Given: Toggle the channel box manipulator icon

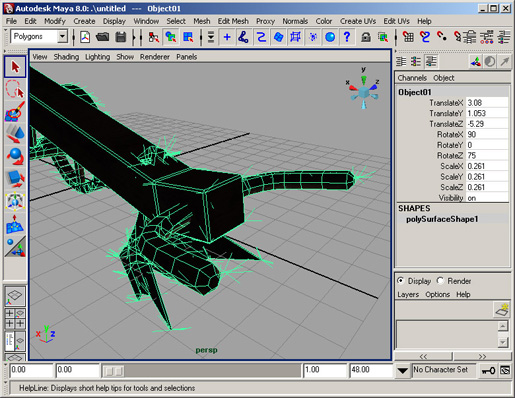Looking at the screenshot, I should pos(476,61).
